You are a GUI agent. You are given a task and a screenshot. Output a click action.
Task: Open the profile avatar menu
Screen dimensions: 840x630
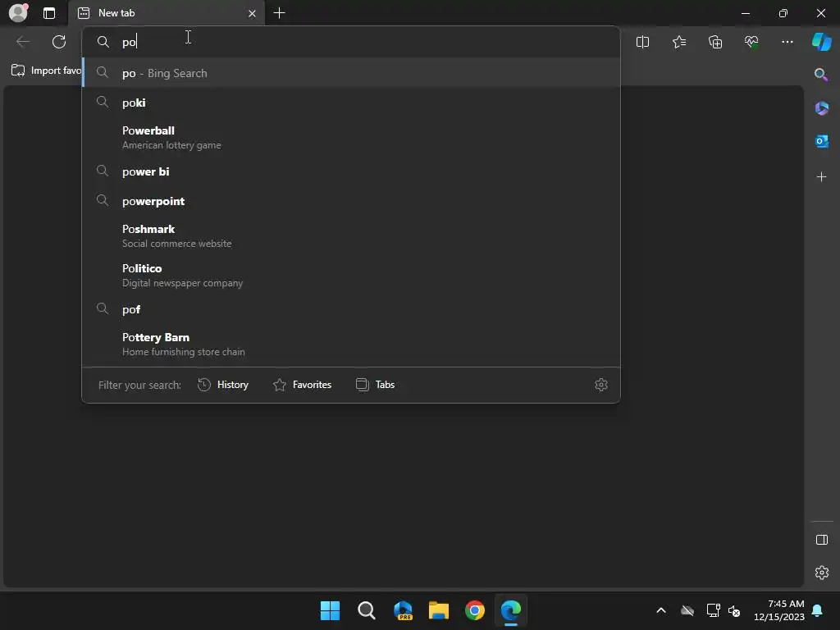tap(18, 13)
